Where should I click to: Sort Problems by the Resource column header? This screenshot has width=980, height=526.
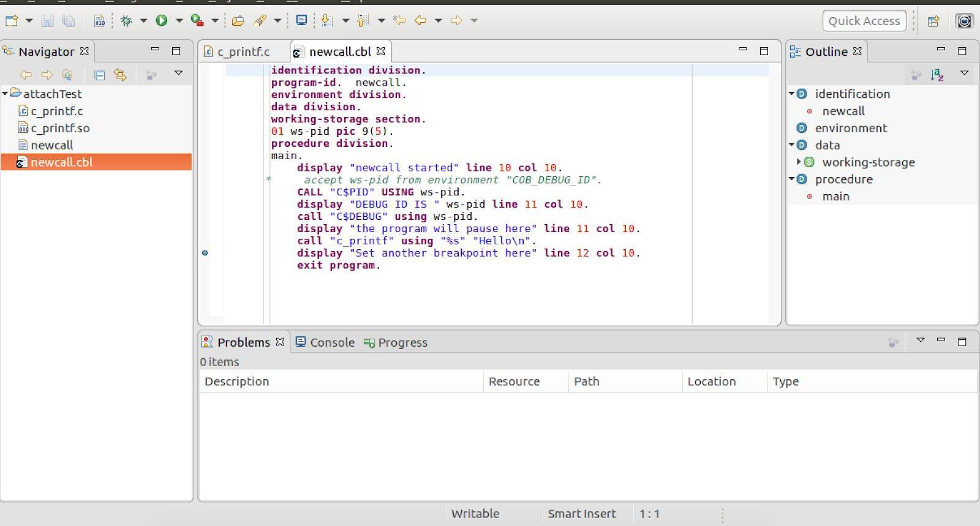[x=514, y=381]
